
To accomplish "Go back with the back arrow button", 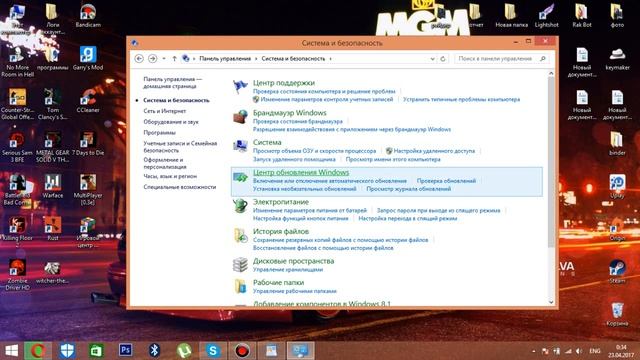I will coord(139,59).
